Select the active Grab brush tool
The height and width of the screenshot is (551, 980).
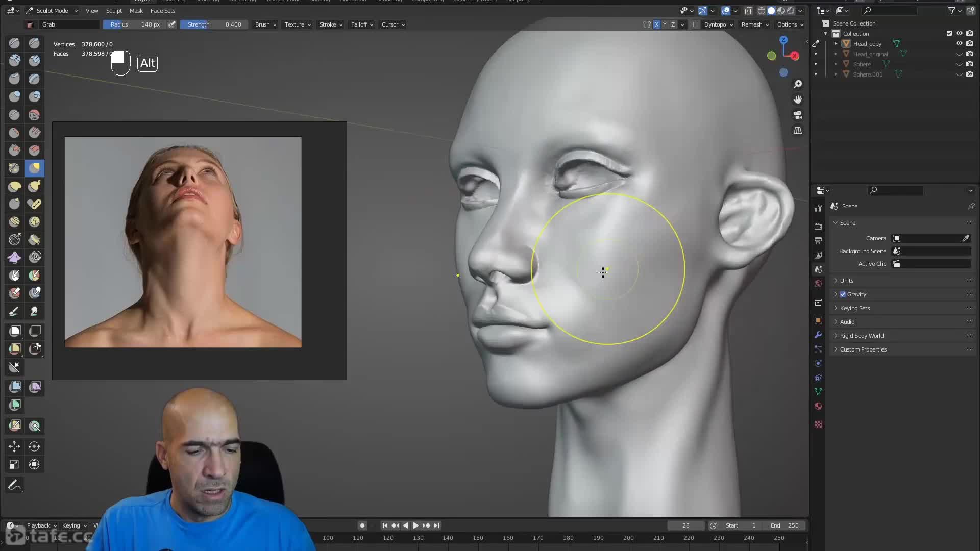click(34, 168)
